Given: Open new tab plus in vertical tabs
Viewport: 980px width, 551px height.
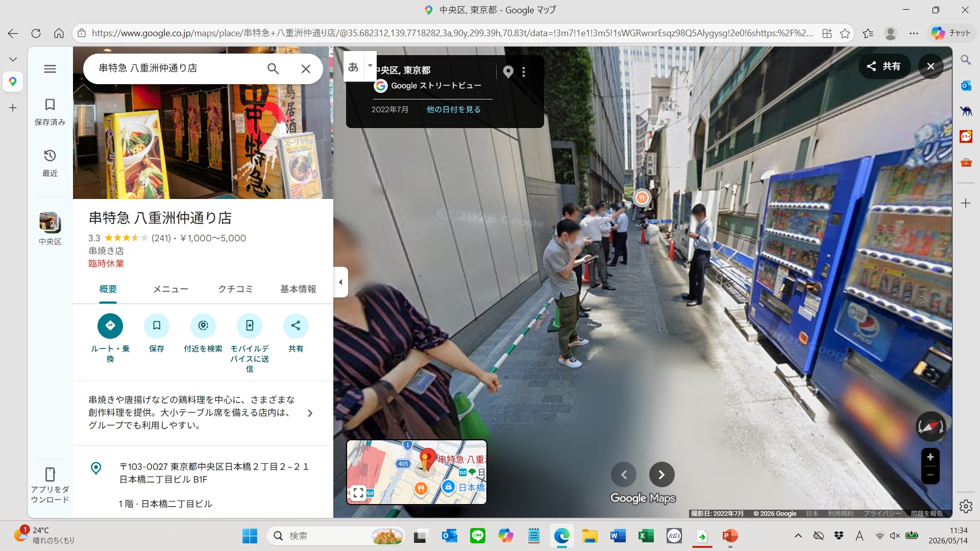Looking at the screenshot, I should pyautogui.click(x=13, y=108).
